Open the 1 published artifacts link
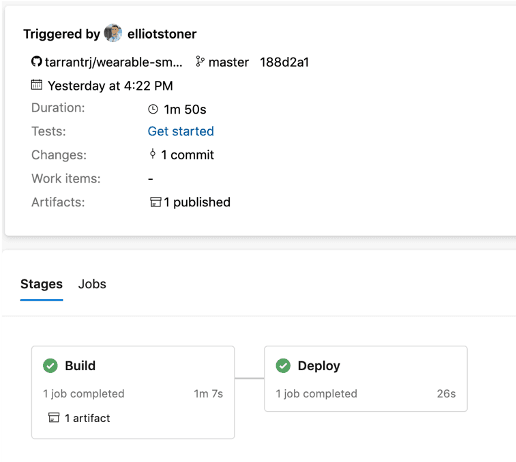516x462 pixels. [197, 202]
